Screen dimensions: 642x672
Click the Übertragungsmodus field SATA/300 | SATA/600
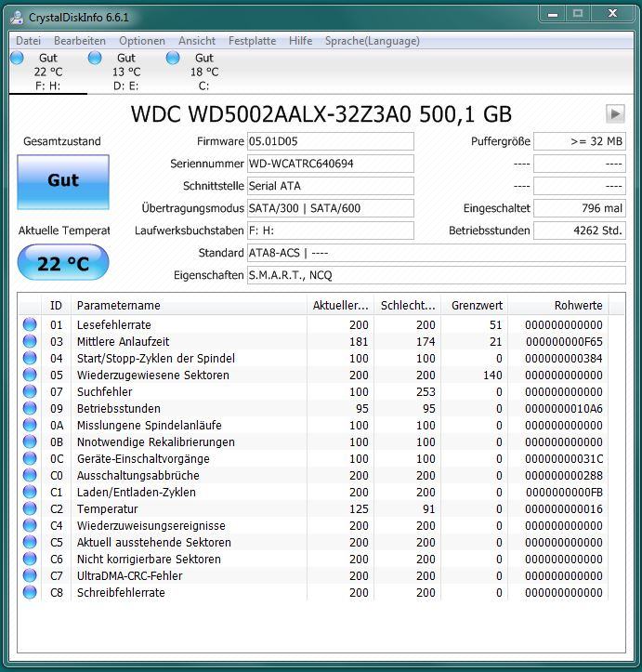tap(330, 208)
